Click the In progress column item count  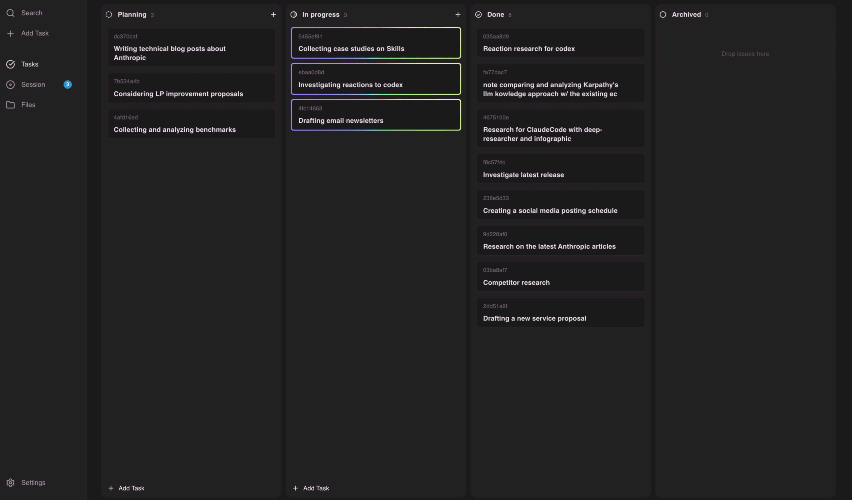345,15
